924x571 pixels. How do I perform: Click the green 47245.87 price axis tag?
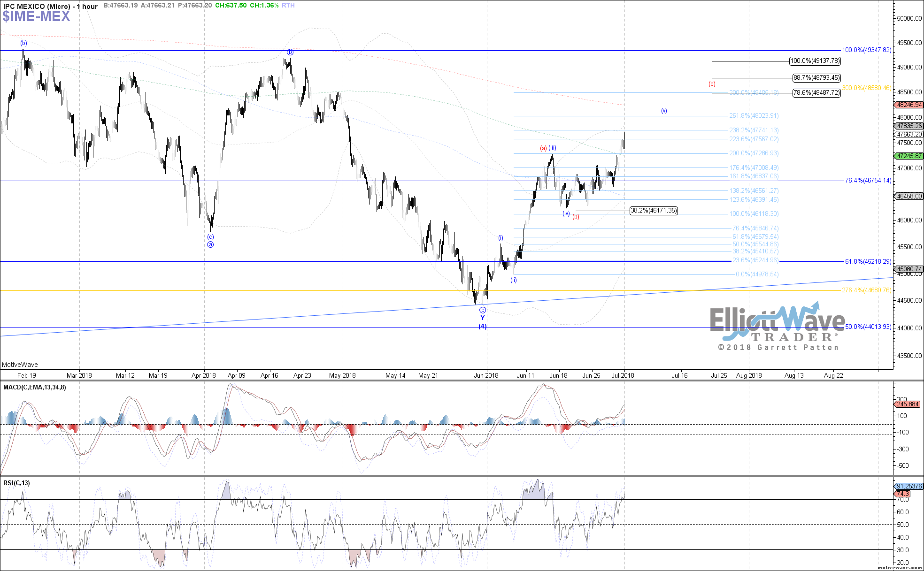pos(909,156)
